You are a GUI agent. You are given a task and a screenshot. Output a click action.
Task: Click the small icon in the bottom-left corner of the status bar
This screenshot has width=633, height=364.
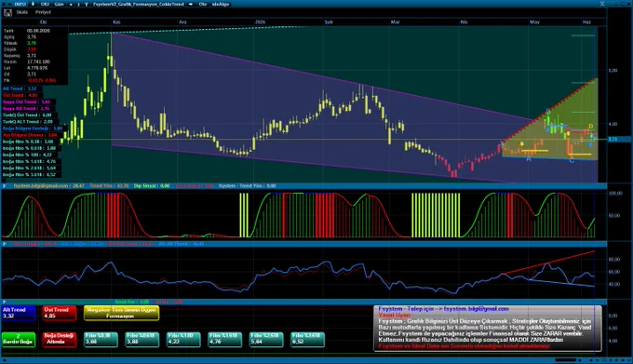tap(4, 360)
